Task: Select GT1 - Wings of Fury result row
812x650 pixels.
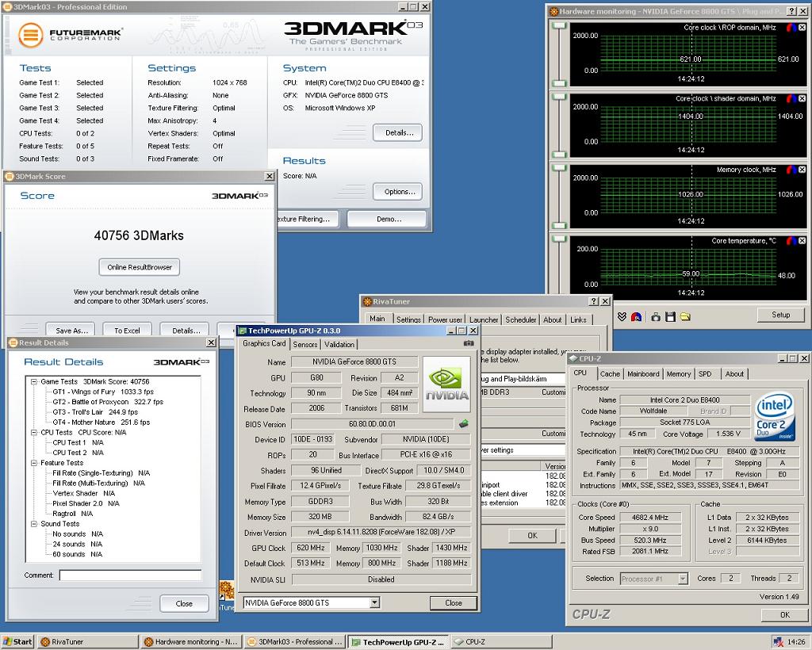Action: coord(102,392)
